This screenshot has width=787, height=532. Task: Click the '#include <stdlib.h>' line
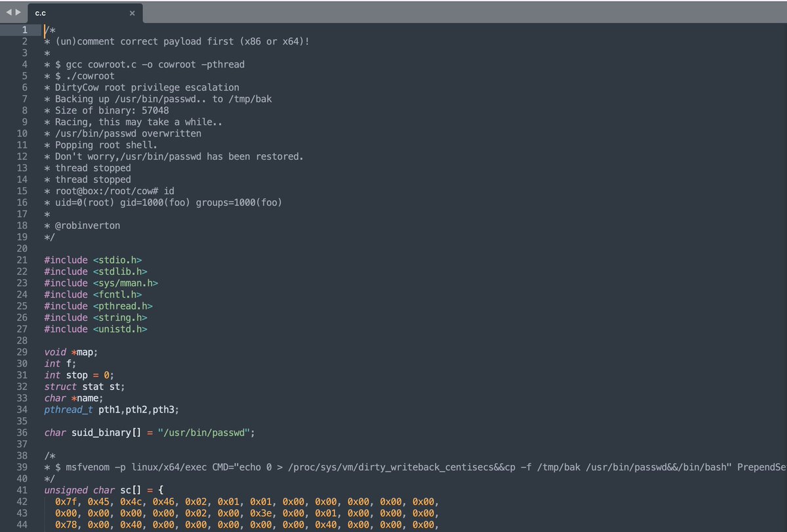click(96, 272)
